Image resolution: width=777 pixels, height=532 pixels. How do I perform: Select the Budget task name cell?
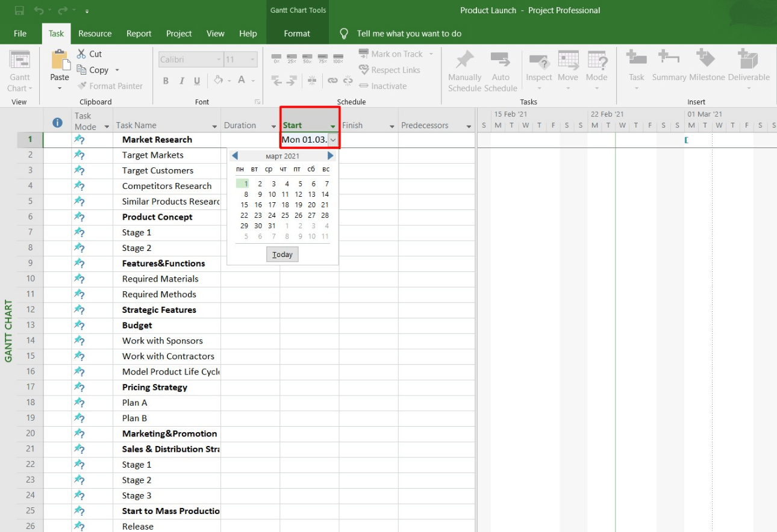click(x=167, y=326)
